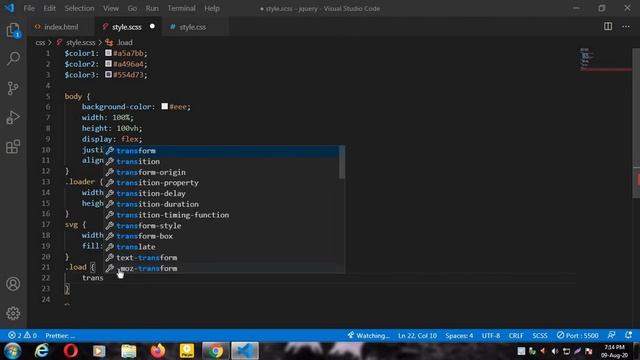The image size is (640, 360).
Task: Choose transform-origin suggestion
Action: pos(222,172)
